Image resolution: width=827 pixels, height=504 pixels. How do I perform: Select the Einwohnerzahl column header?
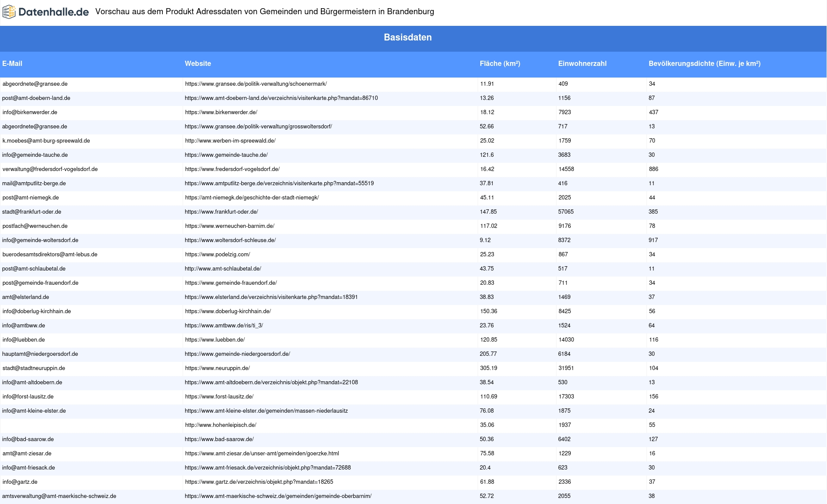[x=582, y=64]
